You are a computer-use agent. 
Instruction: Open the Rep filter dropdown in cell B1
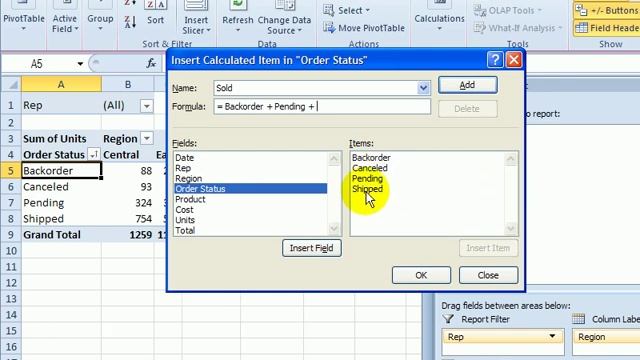[147, 106]
